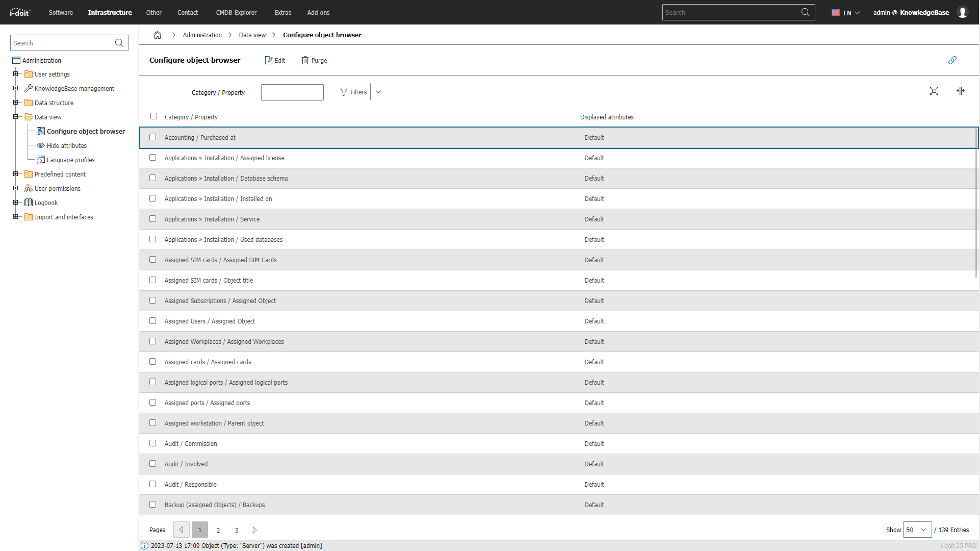This screenshot has width=980, height=551.
Task: Click the Edit button
Action: (275, 60)
